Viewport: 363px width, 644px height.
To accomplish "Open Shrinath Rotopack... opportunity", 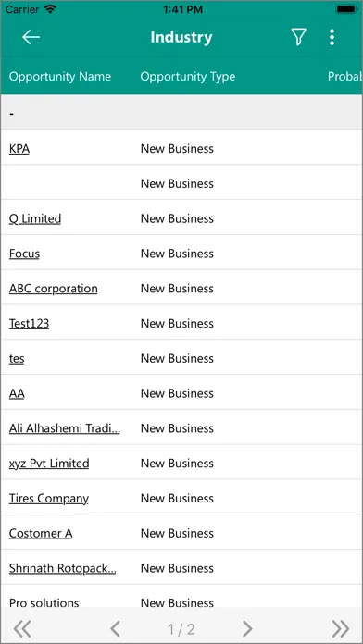I will click(62, 568).
